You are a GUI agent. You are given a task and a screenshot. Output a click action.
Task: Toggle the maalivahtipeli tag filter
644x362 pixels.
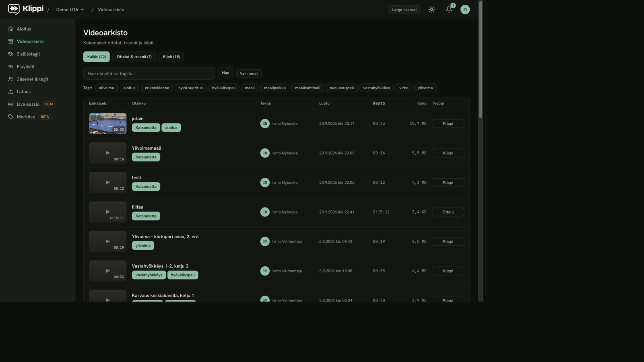308,88
